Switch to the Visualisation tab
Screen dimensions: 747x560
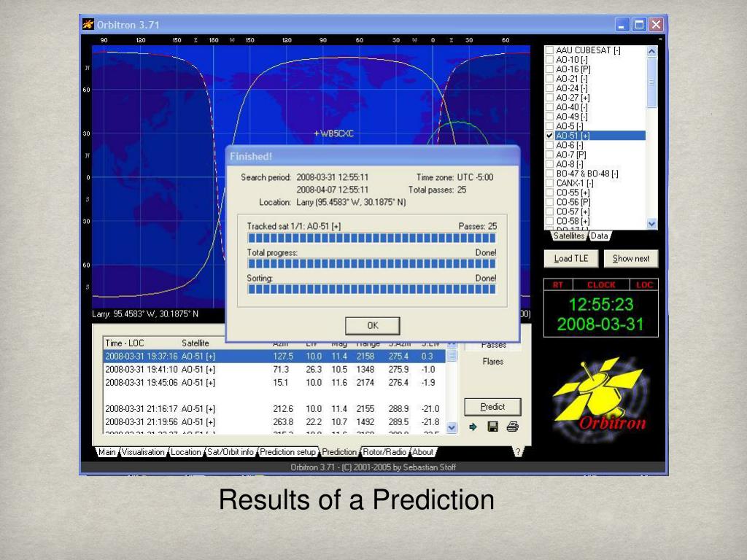pos(143,452)
